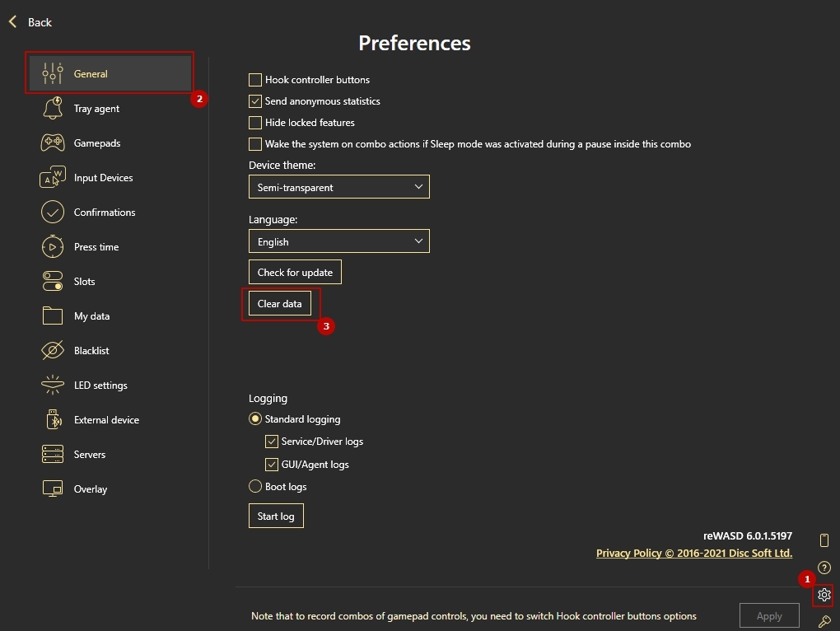Click the External device Bluetooth icon

(x=53, y=420)
